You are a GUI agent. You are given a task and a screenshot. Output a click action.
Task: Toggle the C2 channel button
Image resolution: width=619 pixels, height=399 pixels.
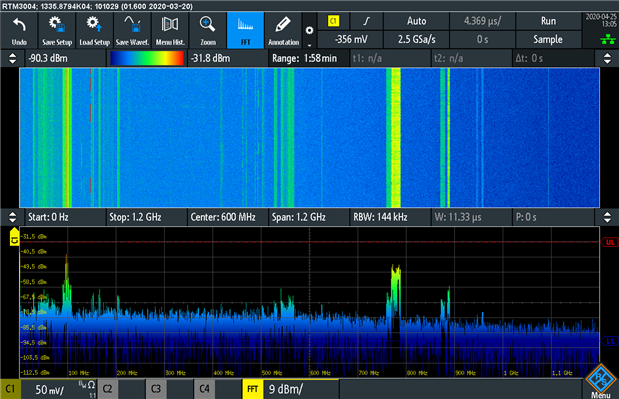(x=108, y=389)
